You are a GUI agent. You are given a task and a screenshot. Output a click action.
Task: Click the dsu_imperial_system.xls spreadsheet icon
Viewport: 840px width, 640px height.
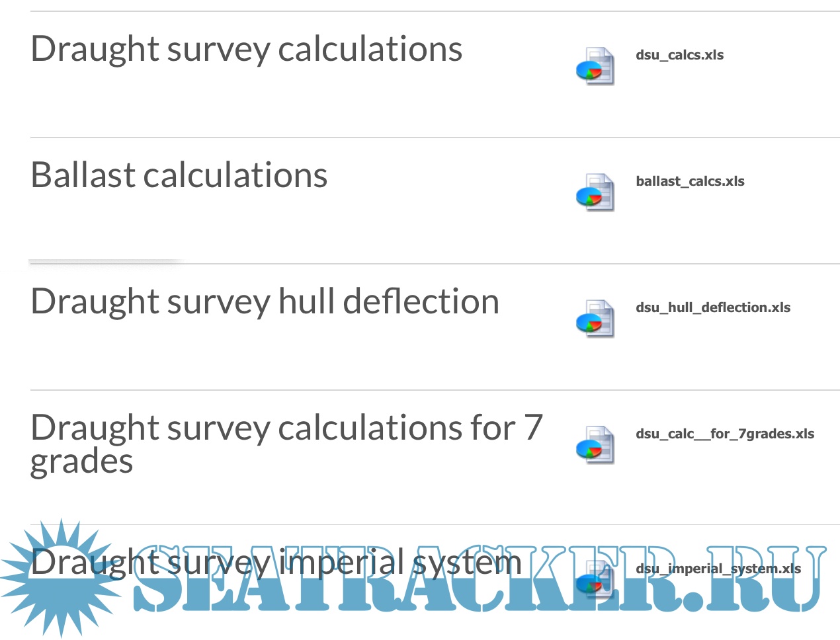pyautogui.click(x=595, y=579)
